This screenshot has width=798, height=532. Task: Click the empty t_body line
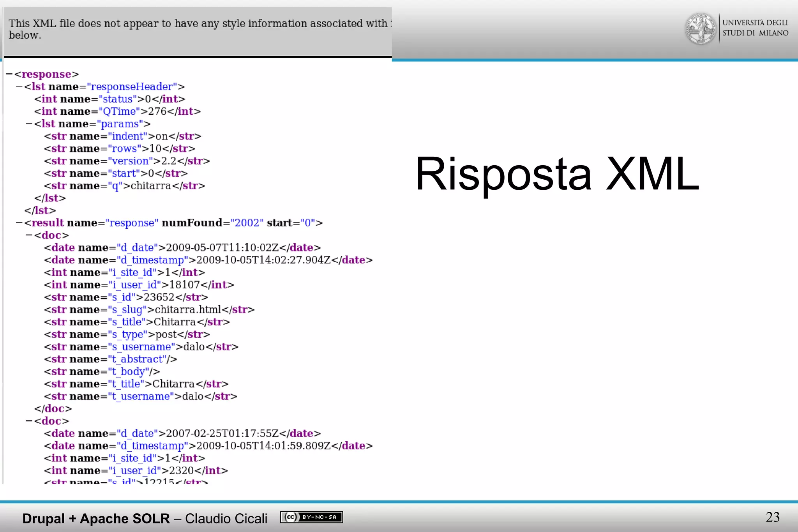[x=102, y=372]
